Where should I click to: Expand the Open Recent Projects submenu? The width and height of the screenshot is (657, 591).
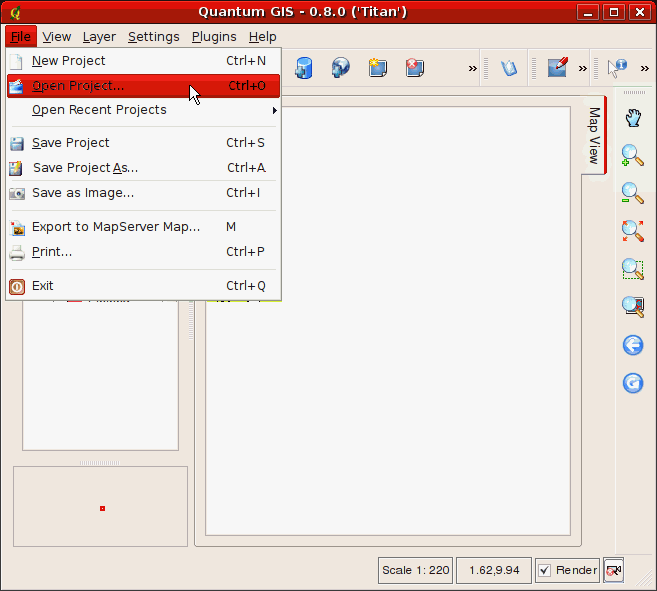[143, 110]
